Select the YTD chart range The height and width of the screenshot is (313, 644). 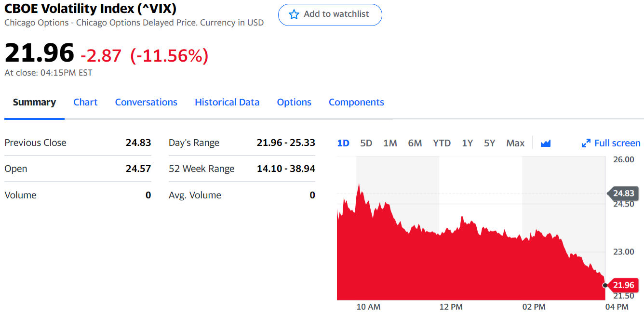442,143
